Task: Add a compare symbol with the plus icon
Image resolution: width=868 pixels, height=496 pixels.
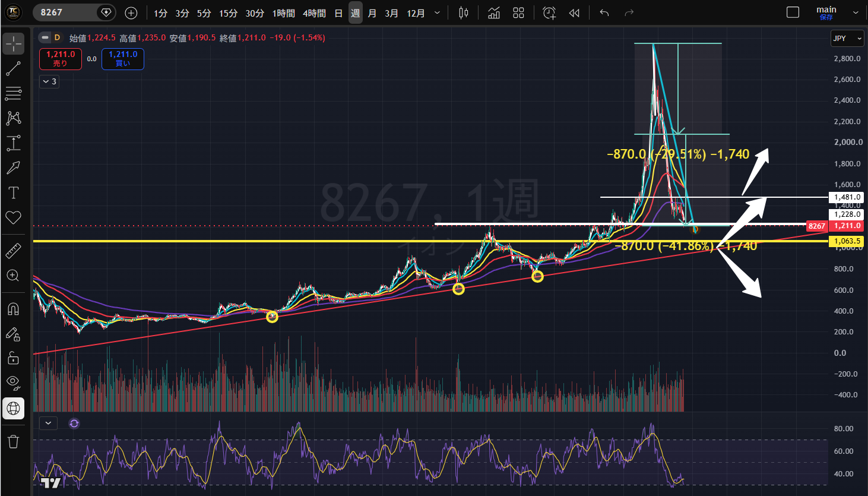Action: 131,12
